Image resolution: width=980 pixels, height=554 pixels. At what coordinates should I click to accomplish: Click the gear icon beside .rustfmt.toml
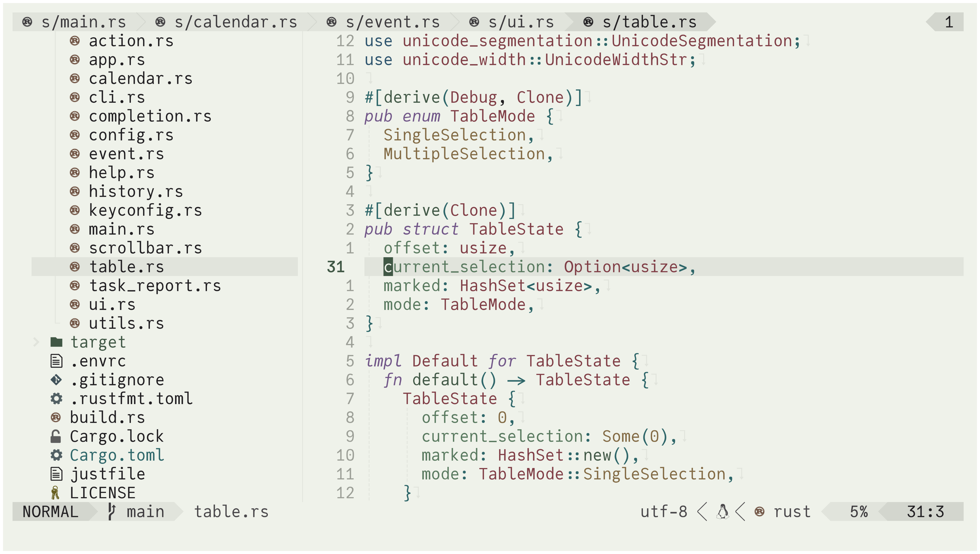tap(56, 398)
